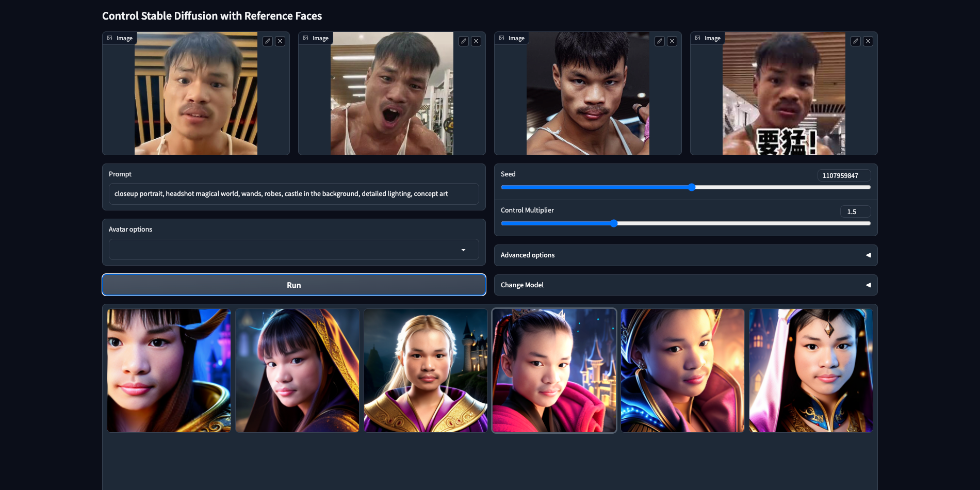Edit the second reference image

coord(464,41)
